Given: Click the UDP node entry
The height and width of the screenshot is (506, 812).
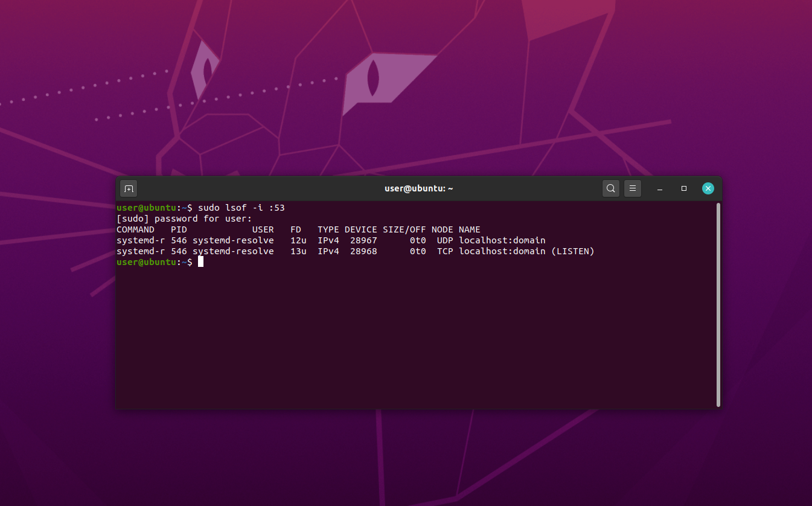Looking at the screenshot, I should point(445,240).
